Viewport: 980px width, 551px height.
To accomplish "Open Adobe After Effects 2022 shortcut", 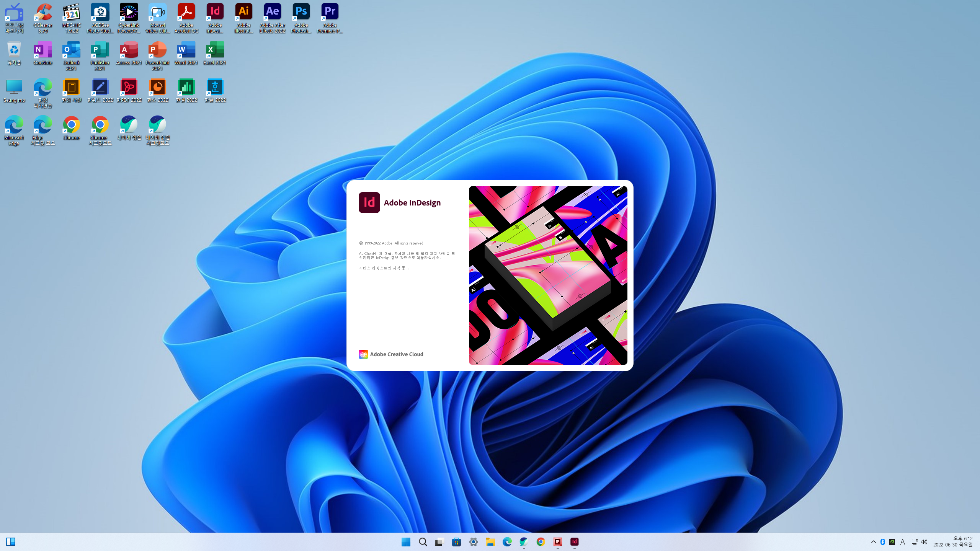I will (x=272, y=18).
